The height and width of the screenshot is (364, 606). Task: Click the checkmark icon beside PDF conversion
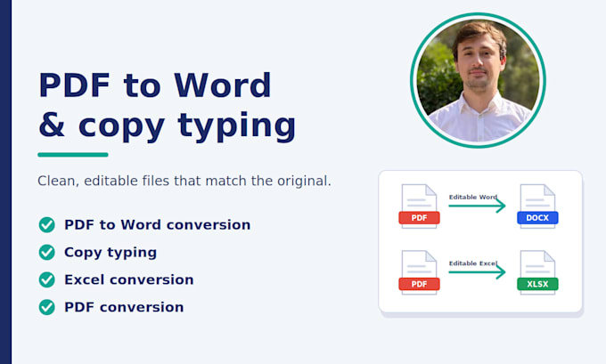[x=46, y=307]
